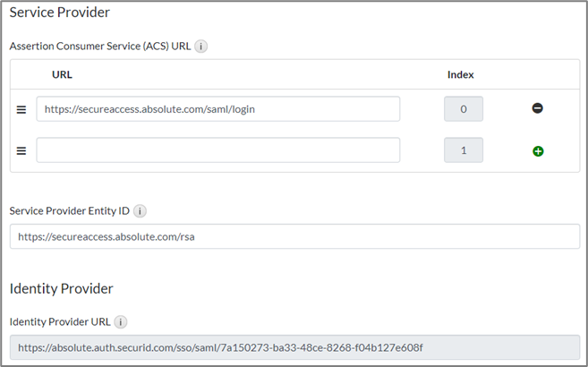
Task: Select the Index field showing 0
Action: pyautogui.click(x=464, y=109)
